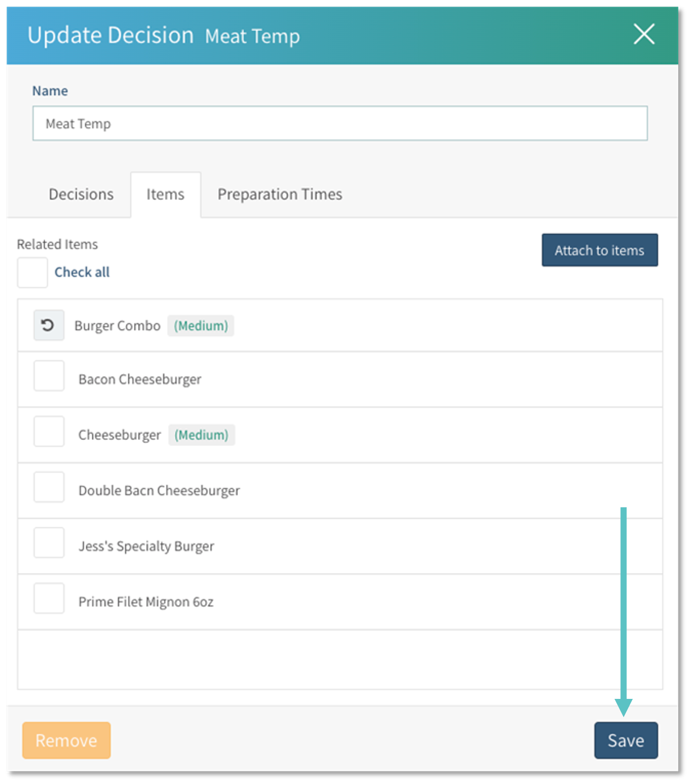Viewport: 691px width, 784px height.
Task: Tick the Check all checkbox
Action: (32, 272)
